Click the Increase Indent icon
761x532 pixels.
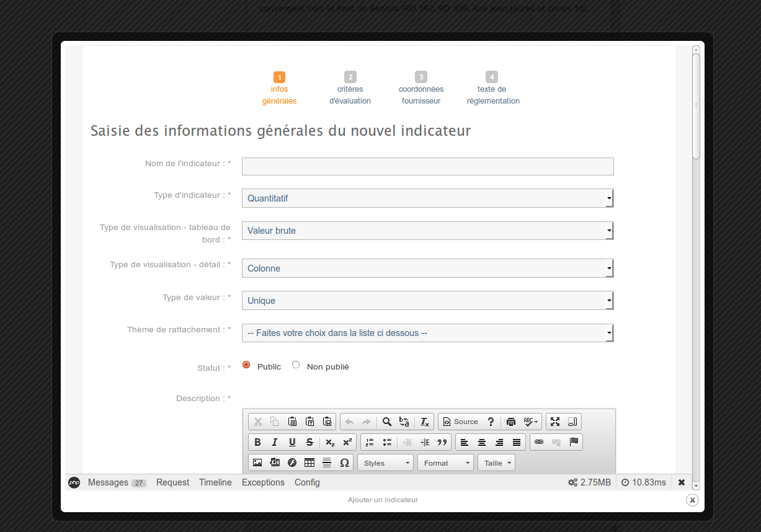[425, 442]
